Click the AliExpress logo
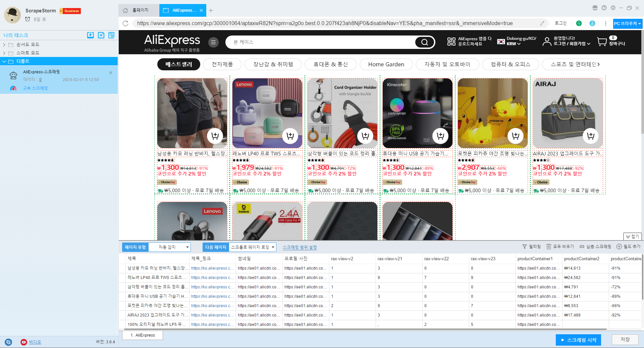Image resolution: width=644 pixels, height=348 pixels. (172, 40)
